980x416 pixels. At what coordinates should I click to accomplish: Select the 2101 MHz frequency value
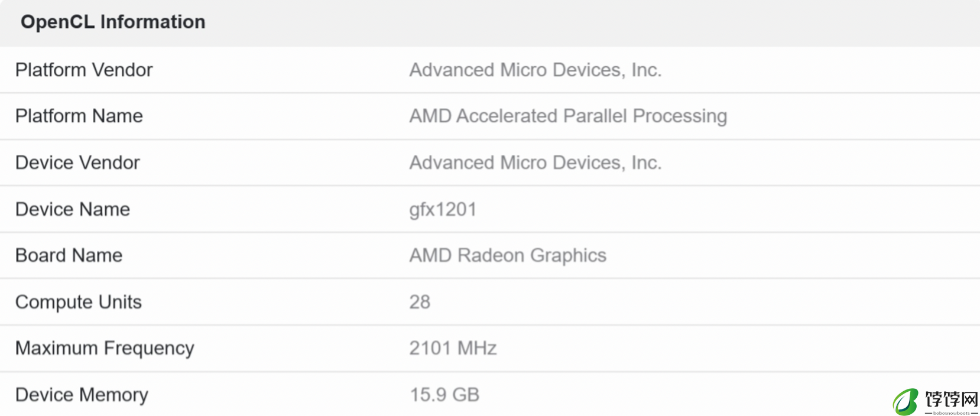coord(453,348)
